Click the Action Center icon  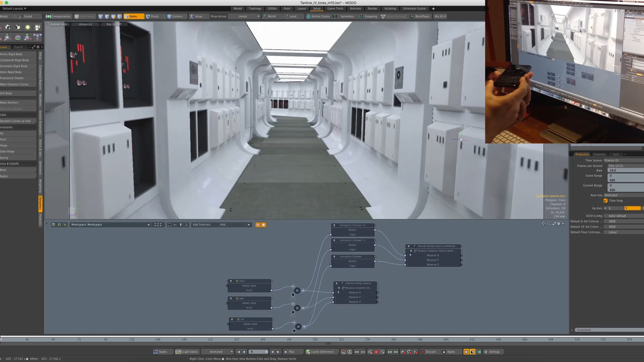(309, 16)
